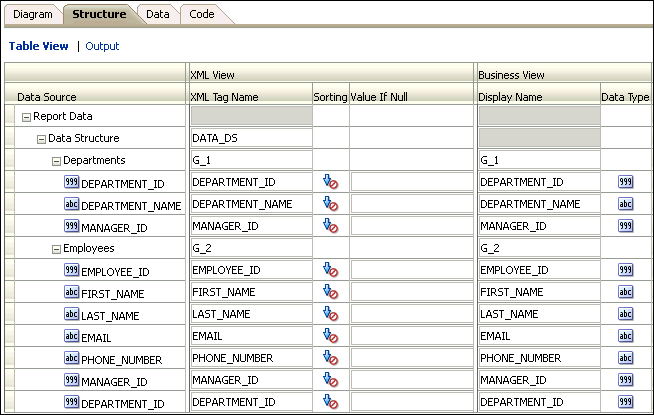Click 999 icon beside EMPLOYEE_ID data source
Screen dimensions: 654x415
(71, 270)
